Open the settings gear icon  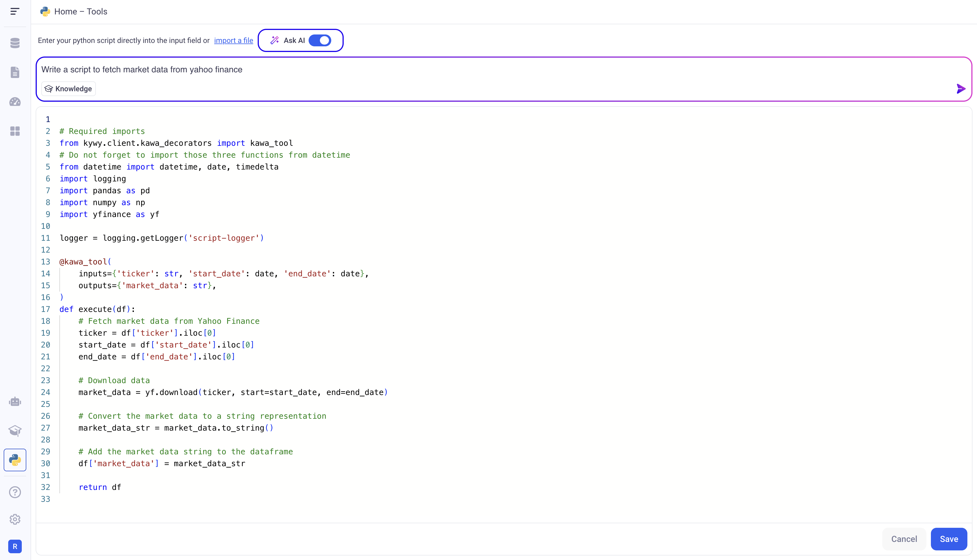coord(15,519)
